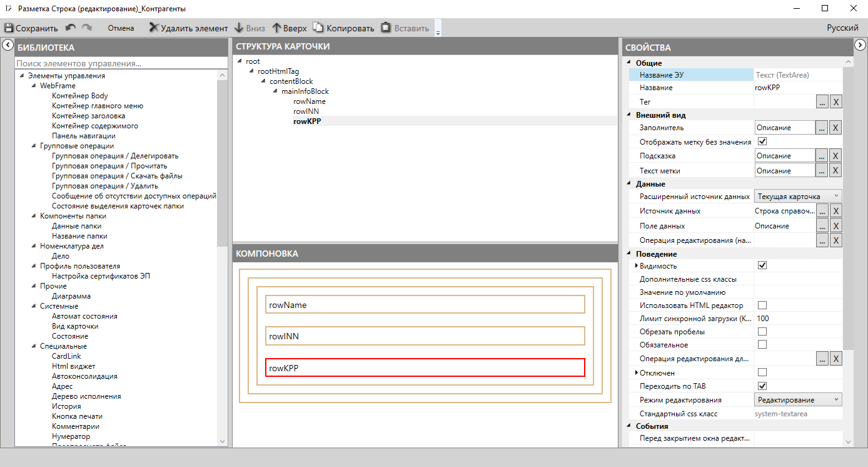Viewport: 868px width, 467px height.
Task: Select Панель навигации library element
Action: 84,136
